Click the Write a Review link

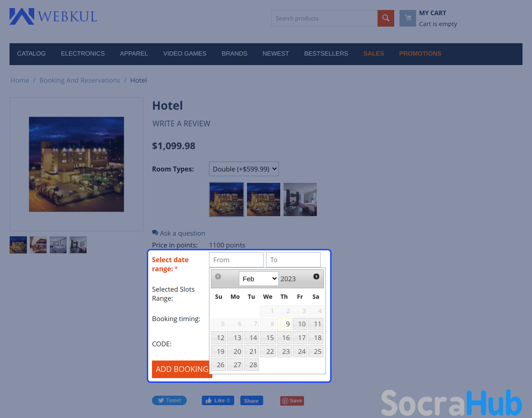(x=181, y=123)
